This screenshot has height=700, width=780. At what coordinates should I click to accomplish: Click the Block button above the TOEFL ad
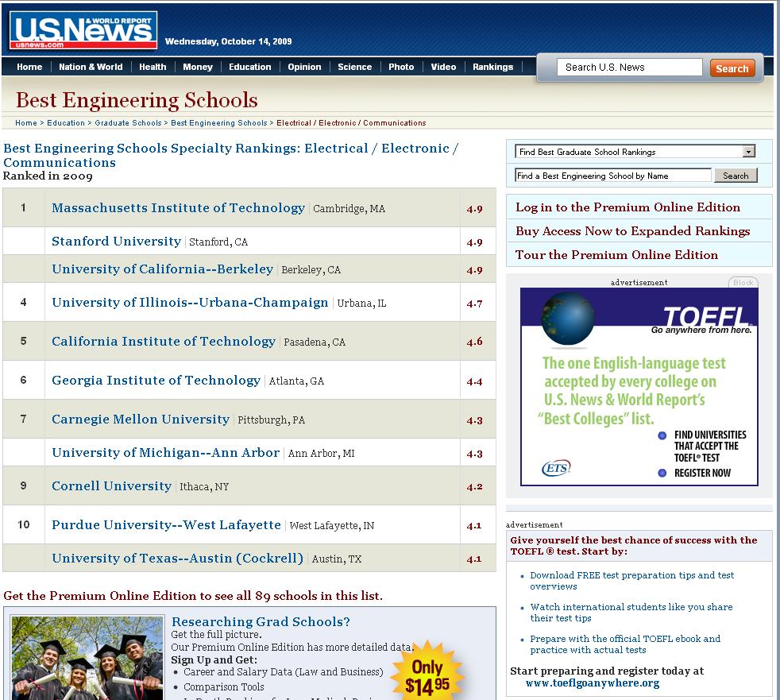pyautogui.click(x=743, y=282)
